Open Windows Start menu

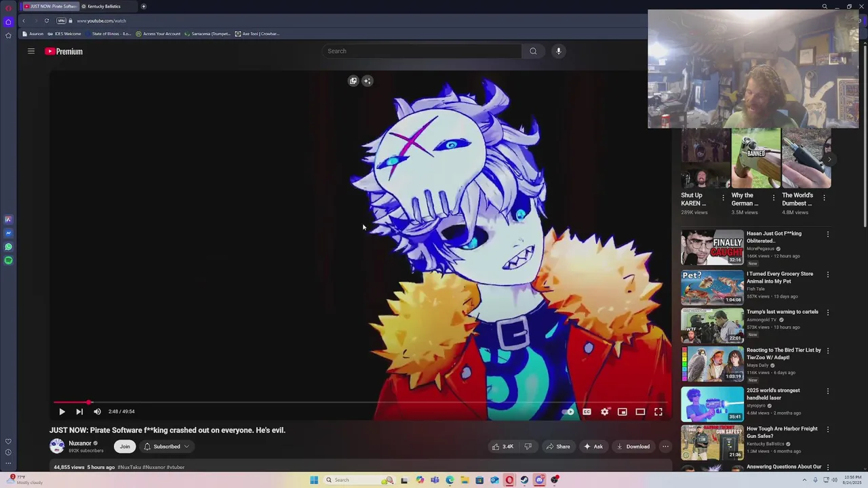tap(314, 480)
